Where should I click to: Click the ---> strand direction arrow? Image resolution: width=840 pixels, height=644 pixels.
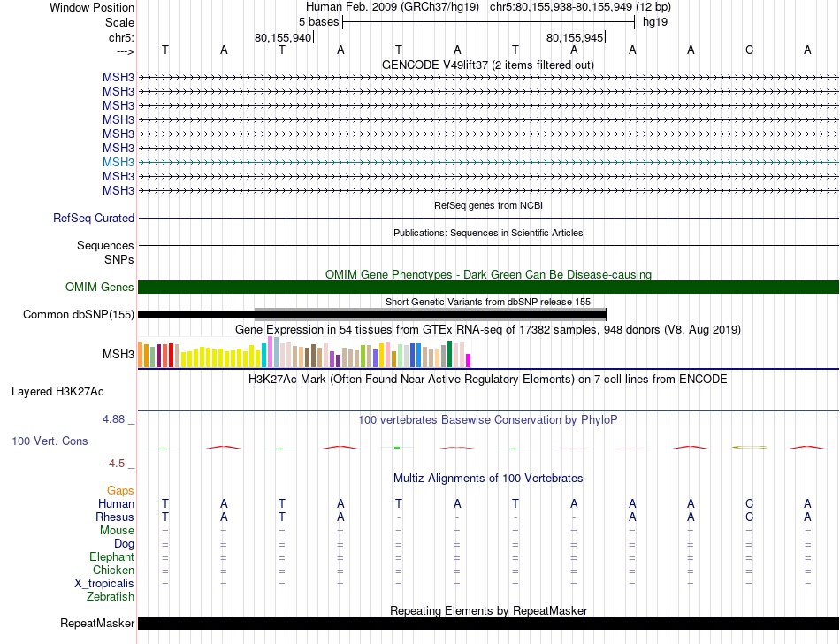pos(125,51)
